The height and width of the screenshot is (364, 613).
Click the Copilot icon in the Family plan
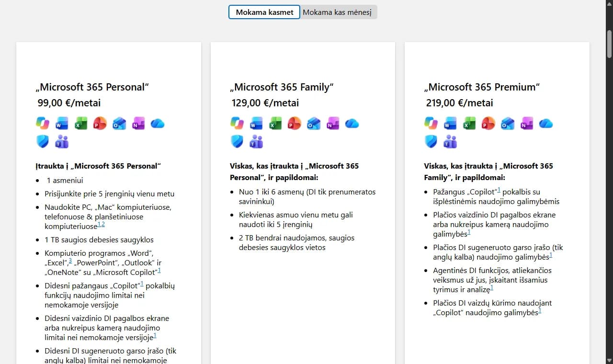(x=237, y=124)
